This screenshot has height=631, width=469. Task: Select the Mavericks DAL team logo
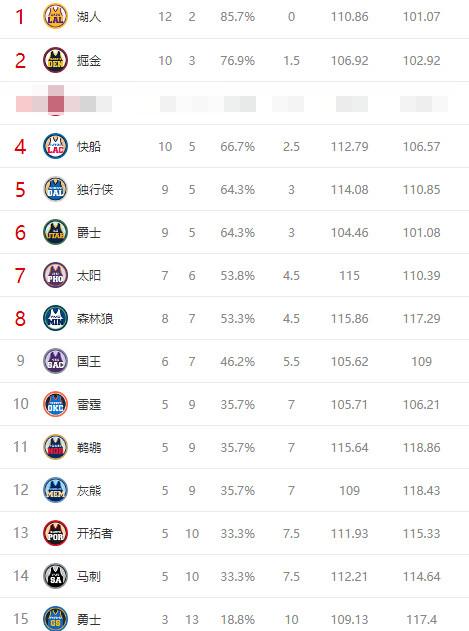56,189
